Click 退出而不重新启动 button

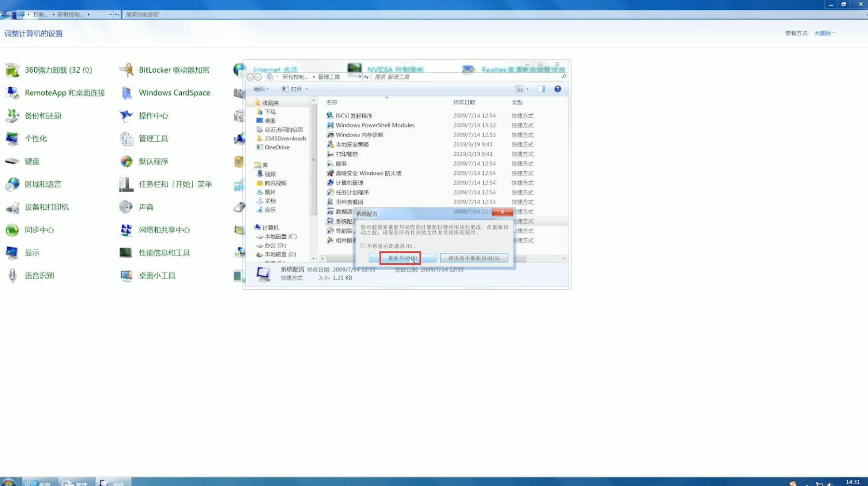point(474,258)
